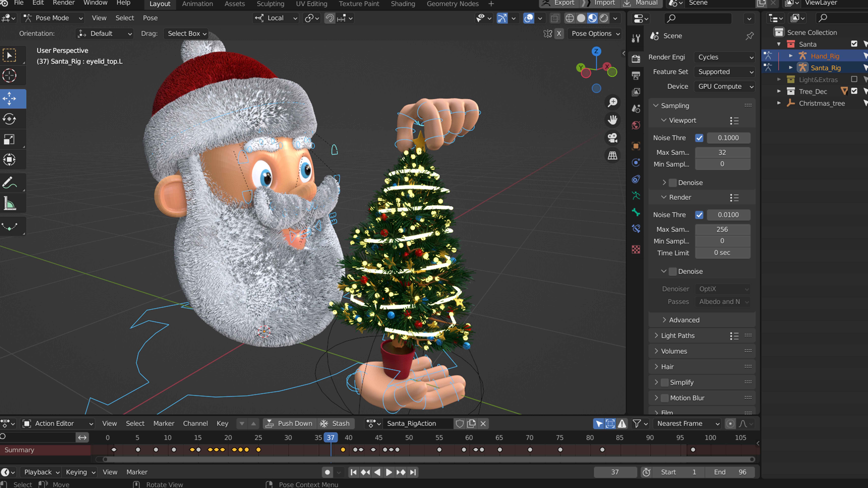Open the Local transform orientation dropdown
Screen dimensions: 868x488
(x=276, y=18)
